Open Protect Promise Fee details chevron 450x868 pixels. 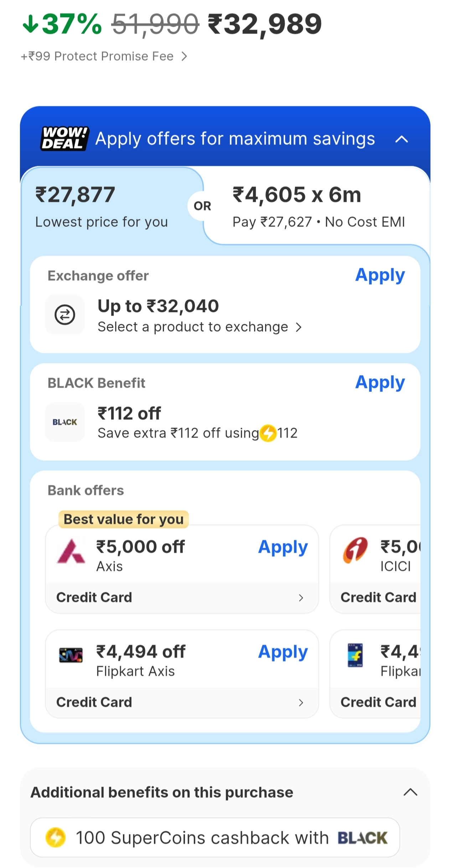[x=184, y=56]
